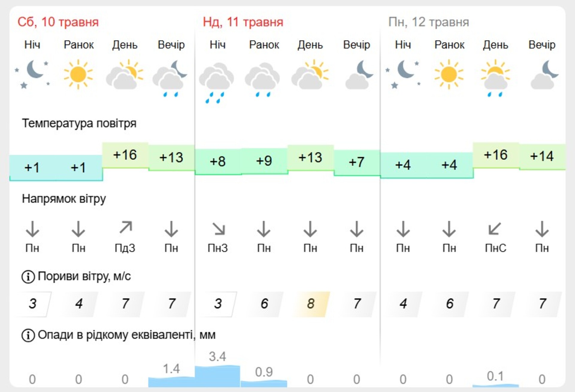Click Sunday night's heavy rain cloud icon
The height and width of the screenshot is (392, 575).
pos(217,82)
